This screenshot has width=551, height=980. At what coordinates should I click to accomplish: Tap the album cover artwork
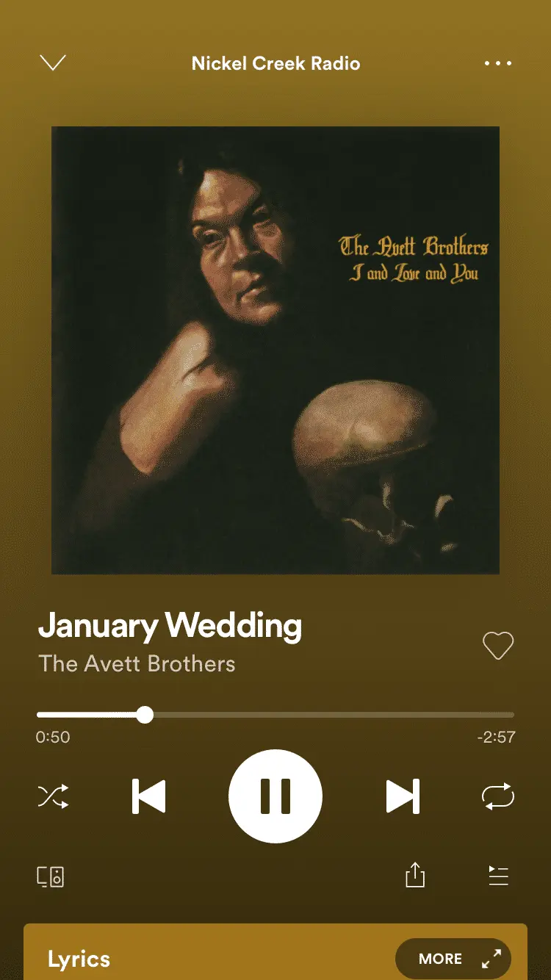275,350
